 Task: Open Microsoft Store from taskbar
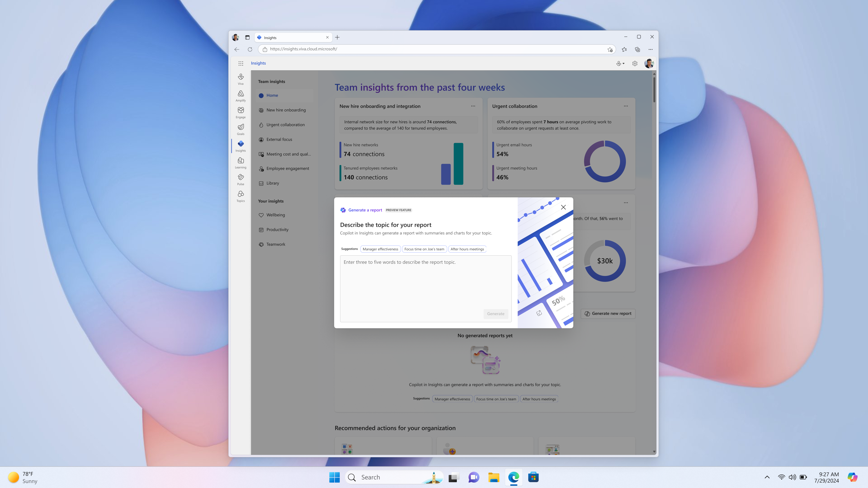533,477
